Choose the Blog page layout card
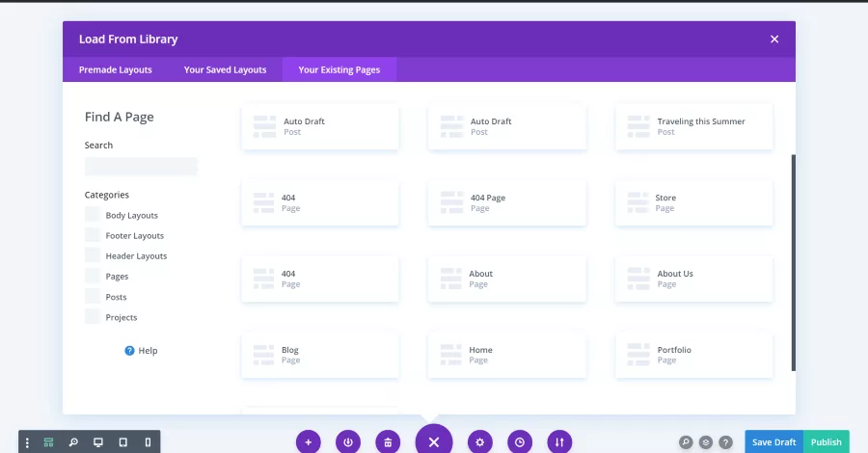Viewport: 868px width, 453px height. [x=320, y=355]
